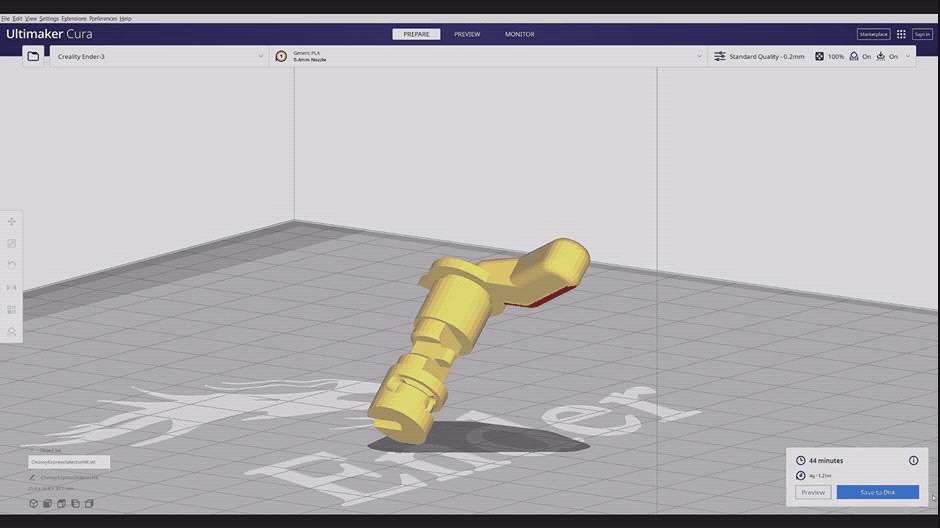The height and width of the screenshot is (528, 940).
Task: Select the Rotate tool
Action: click(x=12, y=265)
